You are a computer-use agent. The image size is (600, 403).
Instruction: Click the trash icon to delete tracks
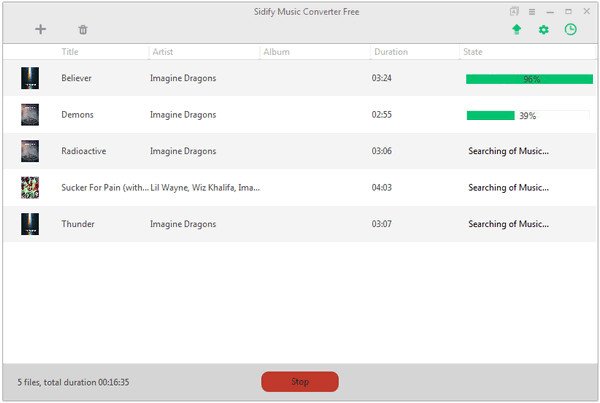point(83,29)
